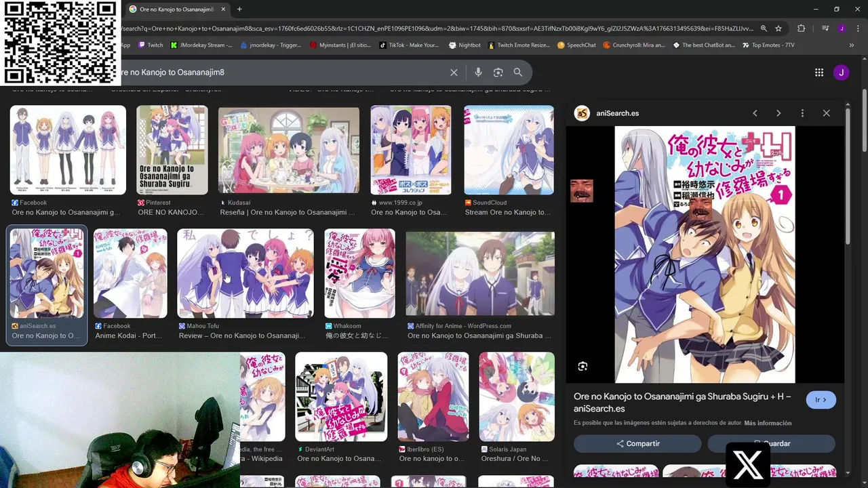Open the Extensions puzzle icon
This screenshot has width=868, height=488.
coord(802,28)
